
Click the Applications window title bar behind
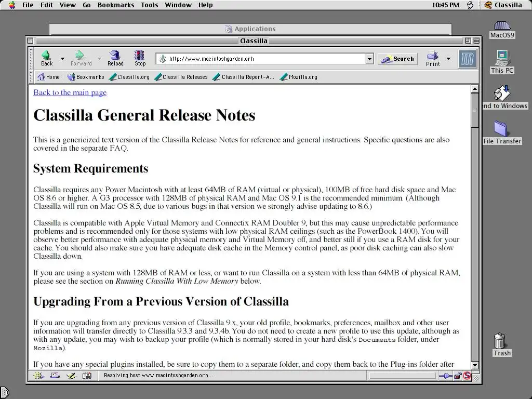[x=250, y=29]
